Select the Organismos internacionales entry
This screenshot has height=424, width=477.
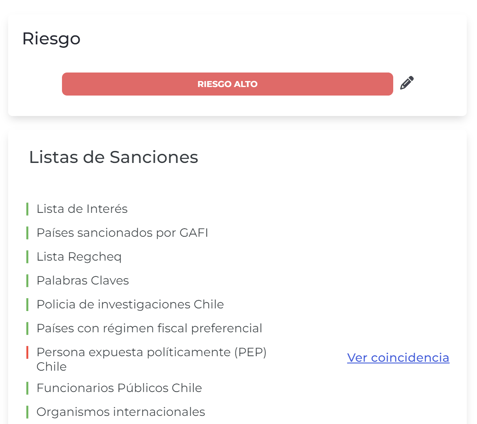click(x=121, y=412)
